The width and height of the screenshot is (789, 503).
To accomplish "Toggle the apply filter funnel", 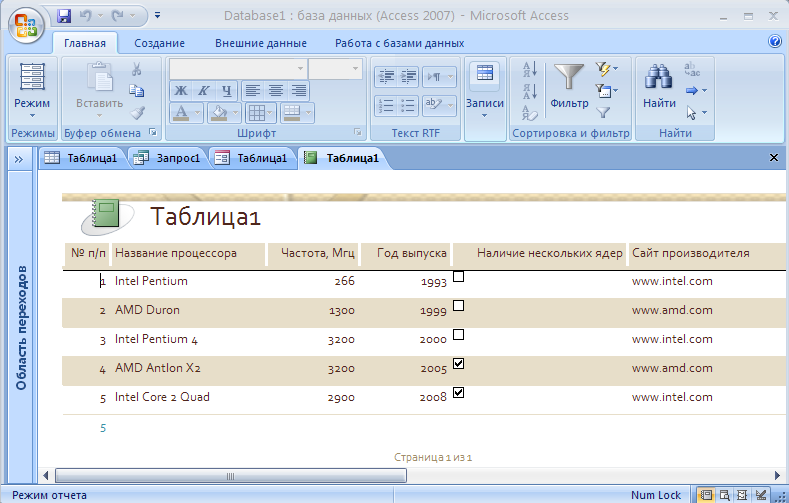I will (603, 113).
